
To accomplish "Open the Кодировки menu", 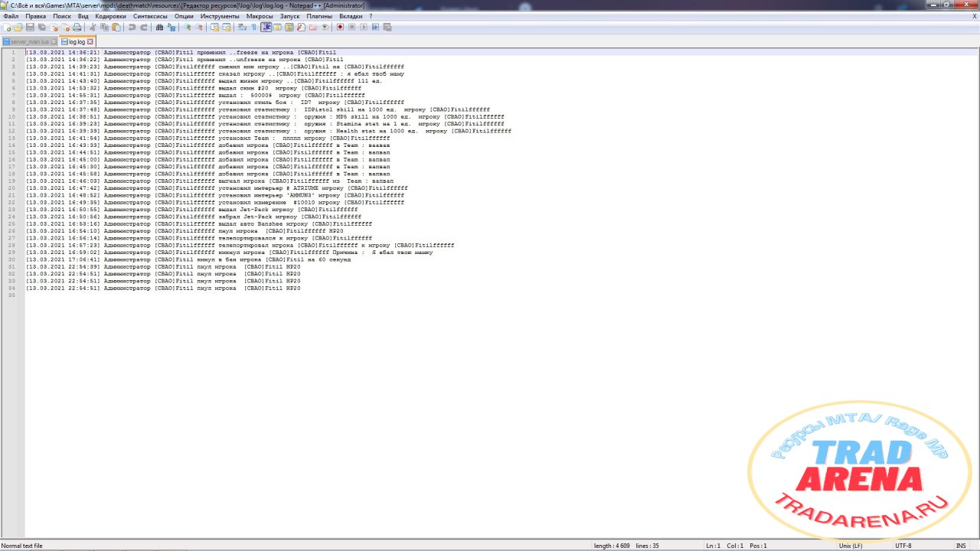I will point(111,16).
